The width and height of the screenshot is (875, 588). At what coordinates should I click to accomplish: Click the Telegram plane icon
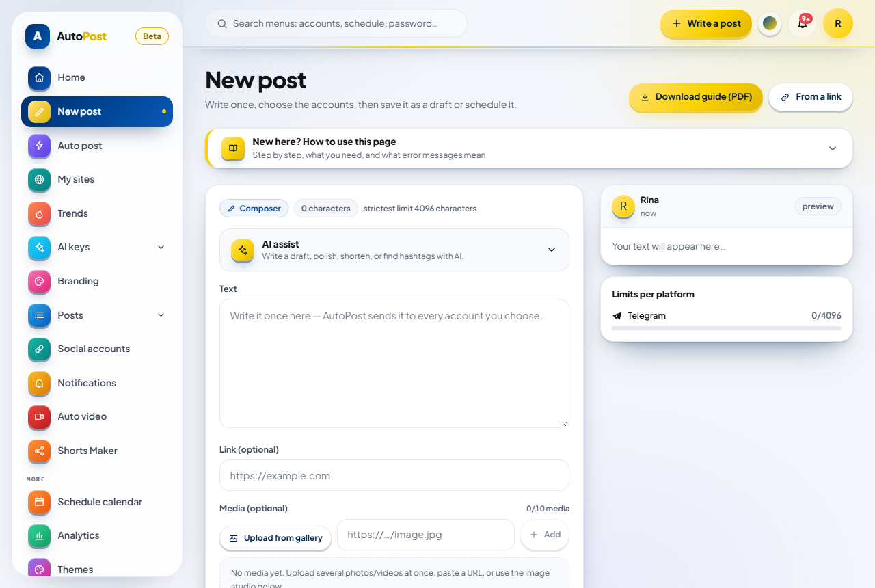click(617, 316)
